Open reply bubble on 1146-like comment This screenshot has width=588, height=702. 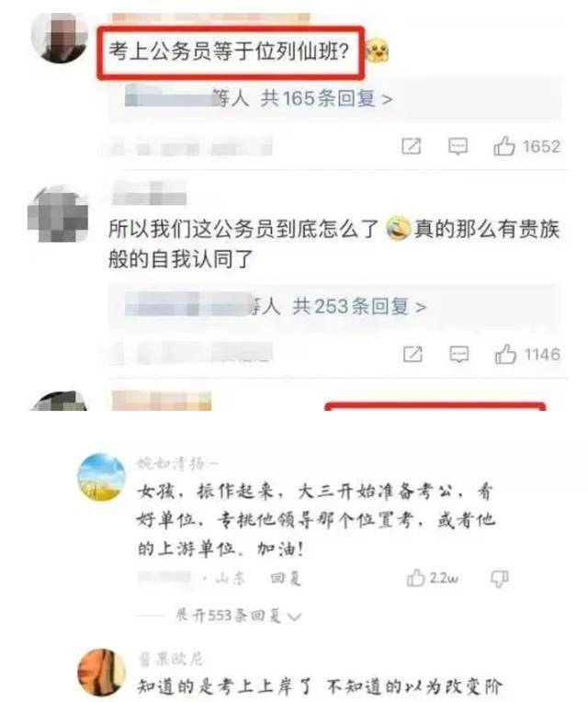pos(458,355)
